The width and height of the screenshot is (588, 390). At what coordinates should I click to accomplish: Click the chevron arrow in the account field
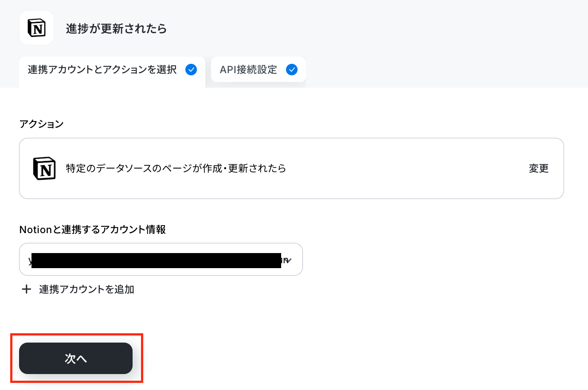289,261
